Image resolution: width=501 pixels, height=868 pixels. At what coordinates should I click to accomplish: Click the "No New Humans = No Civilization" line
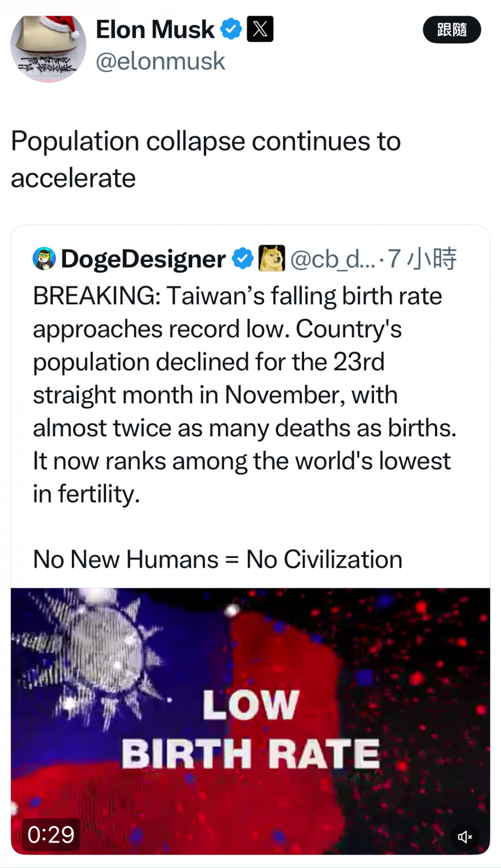coord(217,560)
